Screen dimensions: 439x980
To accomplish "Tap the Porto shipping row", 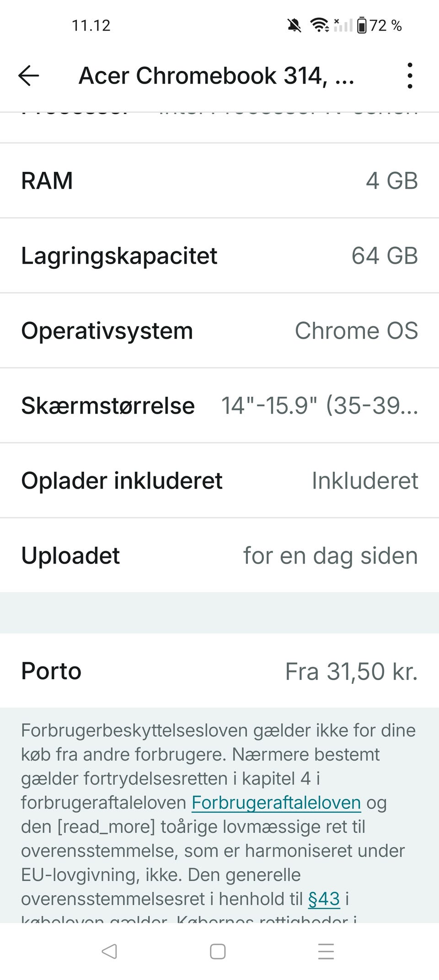I will pyautogui.click(x=219, y=671).
